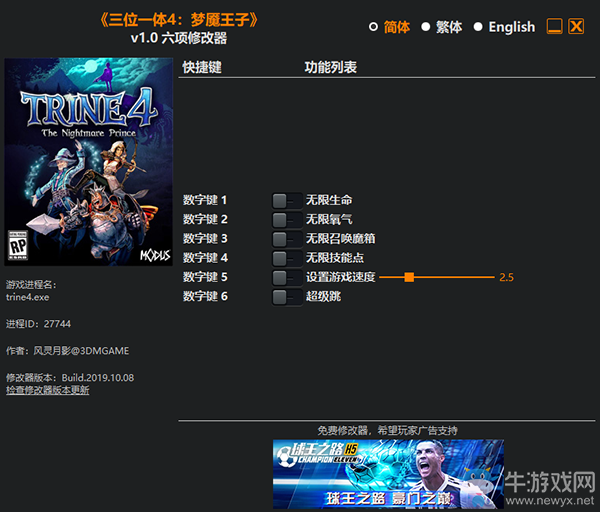600x512 pixels.
Task: Click the 功能列表 column header
Action: tap(331, 67)
